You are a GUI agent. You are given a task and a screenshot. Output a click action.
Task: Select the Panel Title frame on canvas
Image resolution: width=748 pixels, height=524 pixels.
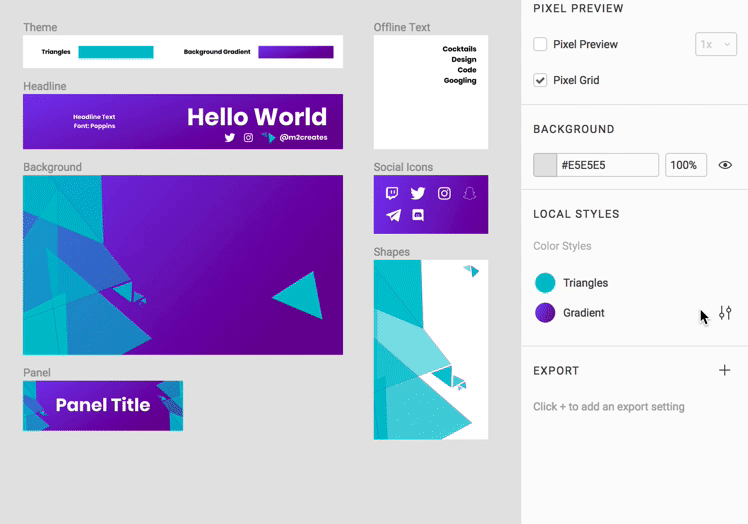tap(103, 405)
